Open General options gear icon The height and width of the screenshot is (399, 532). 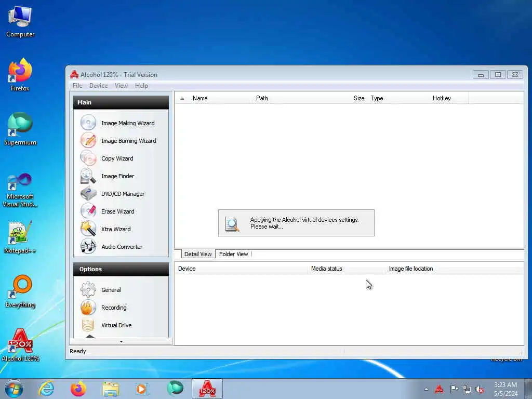[88, 289]
